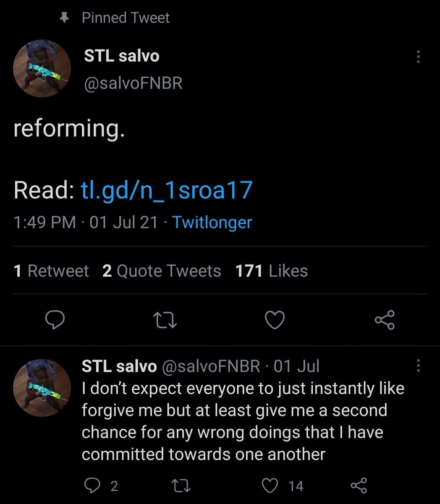This screenshot has height=504, width=440.
Task: Reply to the pinned reforming tweet
Action: pyautogui.click(x=55, y=320)
